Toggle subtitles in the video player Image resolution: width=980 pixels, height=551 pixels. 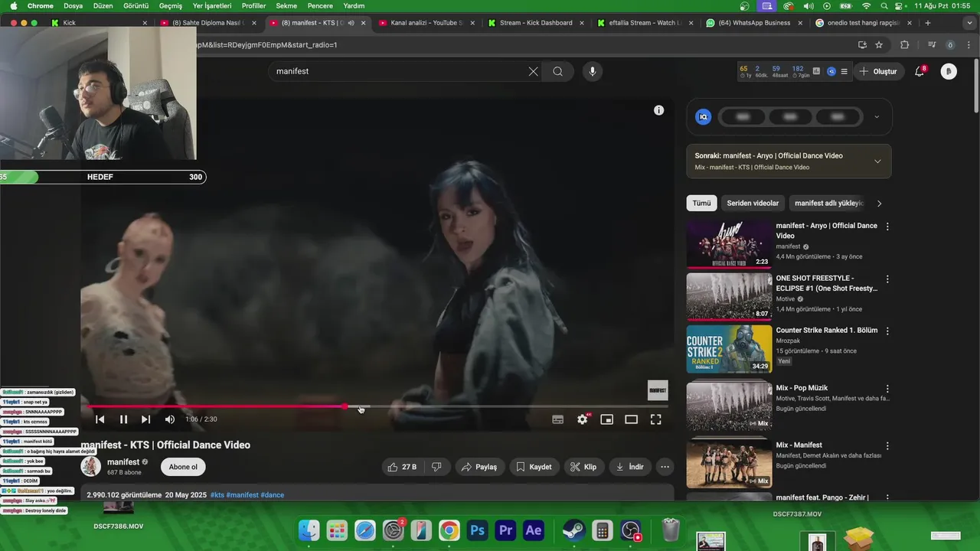click(x=557, y=419)
